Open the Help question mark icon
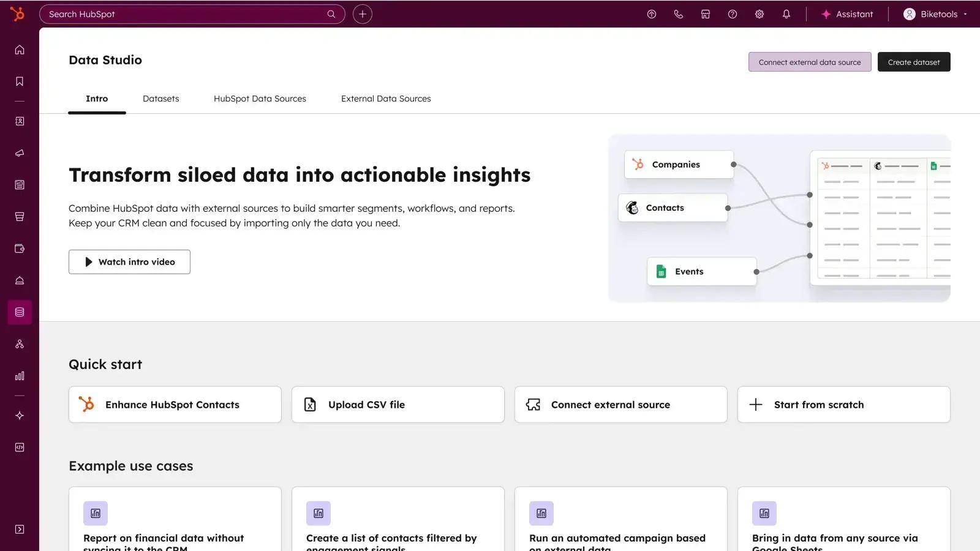The image size is (980, 551). coord(733,14)
